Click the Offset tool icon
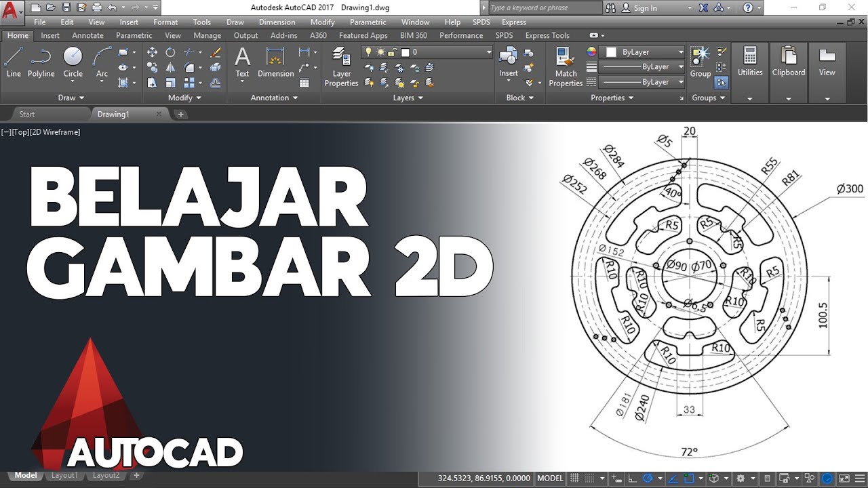 (216, 83)
